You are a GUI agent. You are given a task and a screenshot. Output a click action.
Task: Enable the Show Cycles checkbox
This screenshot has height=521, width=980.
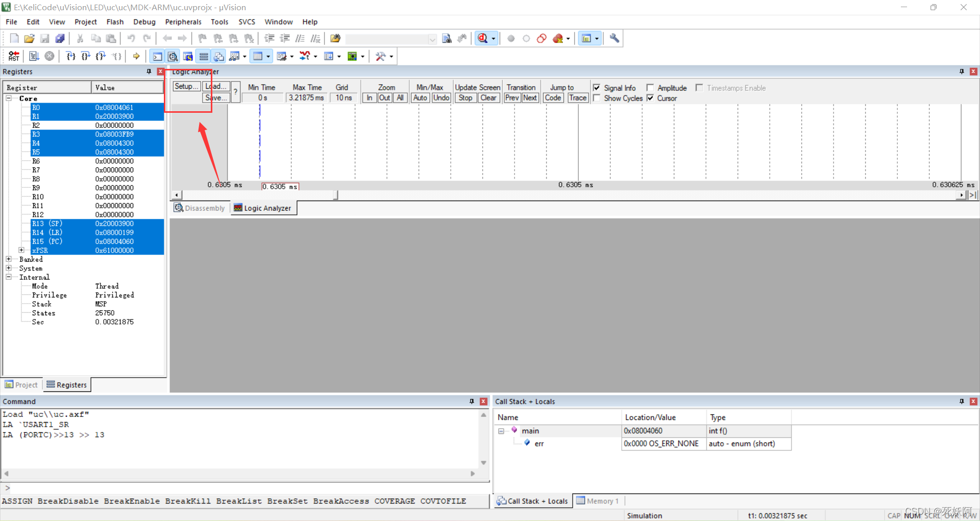tap(597, 98)
